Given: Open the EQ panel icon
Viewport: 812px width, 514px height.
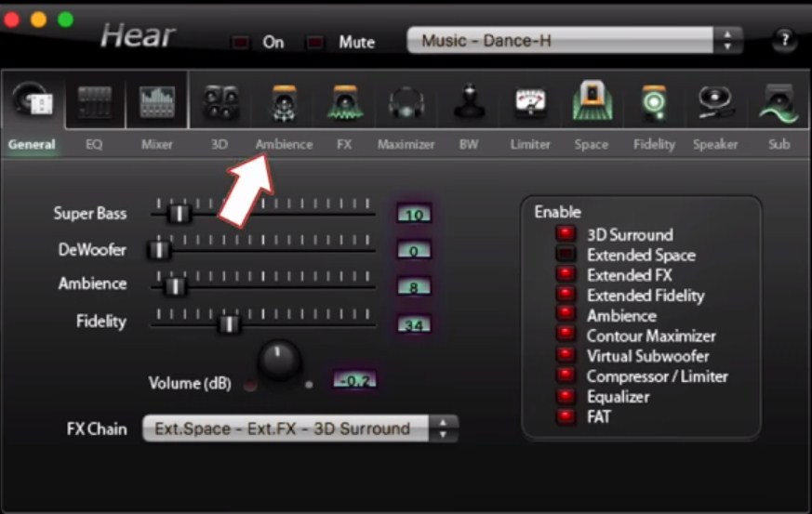Looking at the screenshot, I should 95,102.
